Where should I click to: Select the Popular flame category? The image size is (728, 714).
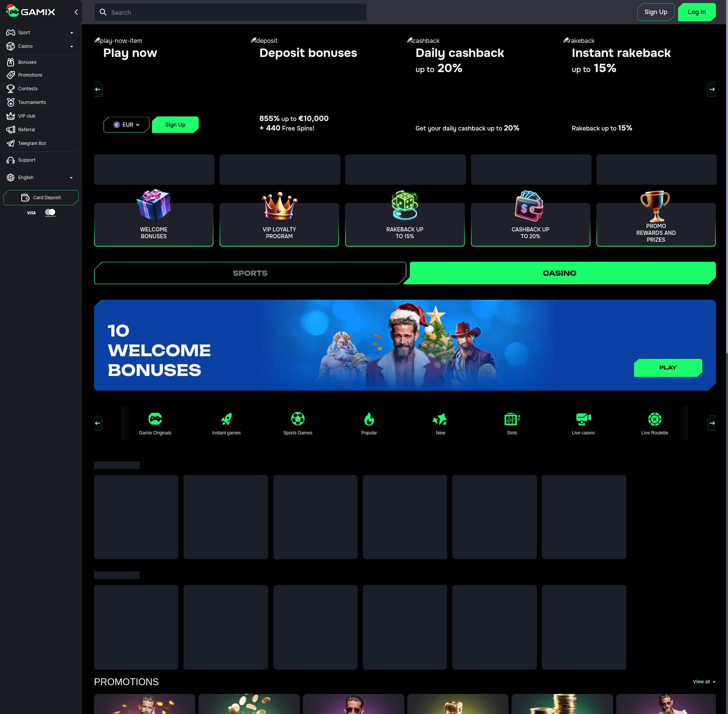[369, 423]
